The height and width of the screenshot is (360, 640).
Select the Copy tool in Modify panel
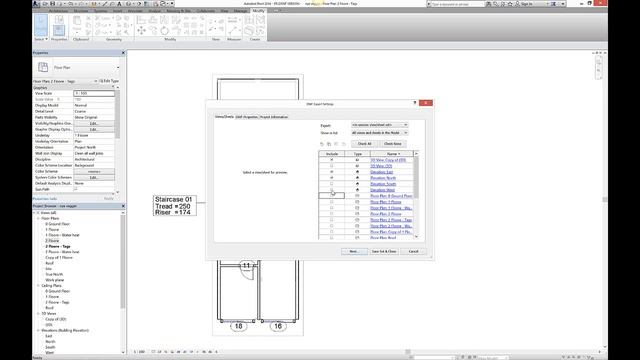click(x=153, y=31)
